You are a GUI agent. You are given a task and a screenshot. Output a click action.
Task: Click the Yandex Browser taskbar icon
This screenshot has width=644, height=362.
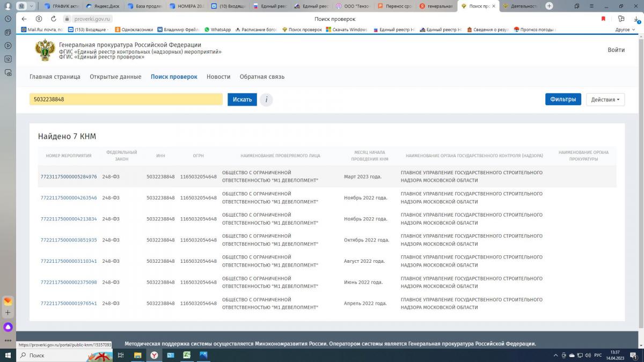(153, 355)
